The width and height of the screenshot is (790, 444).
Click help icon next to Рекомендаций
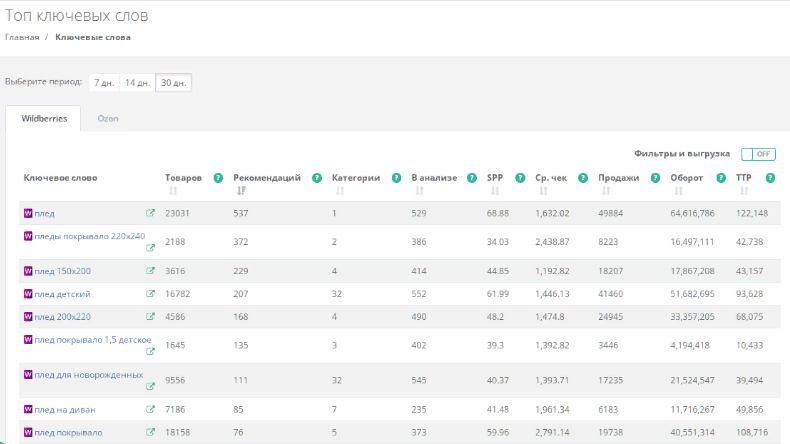[x=316, y=178]
